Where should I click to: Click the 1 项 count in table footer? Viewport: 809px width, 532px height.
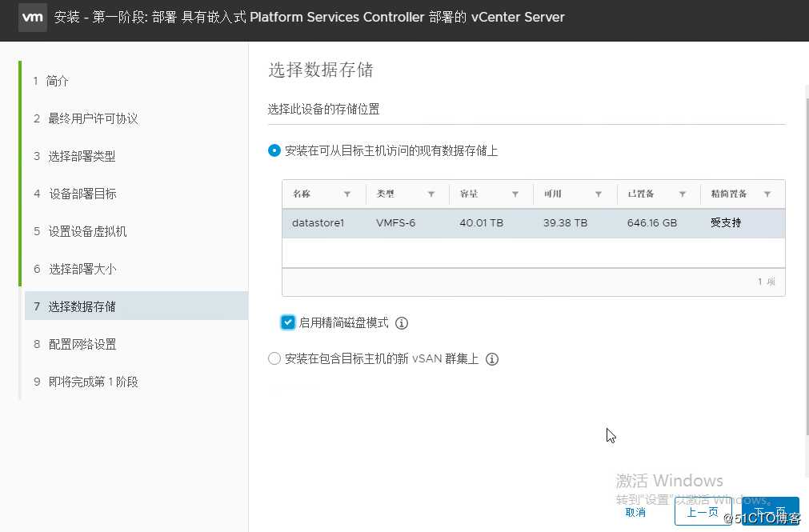767,282
